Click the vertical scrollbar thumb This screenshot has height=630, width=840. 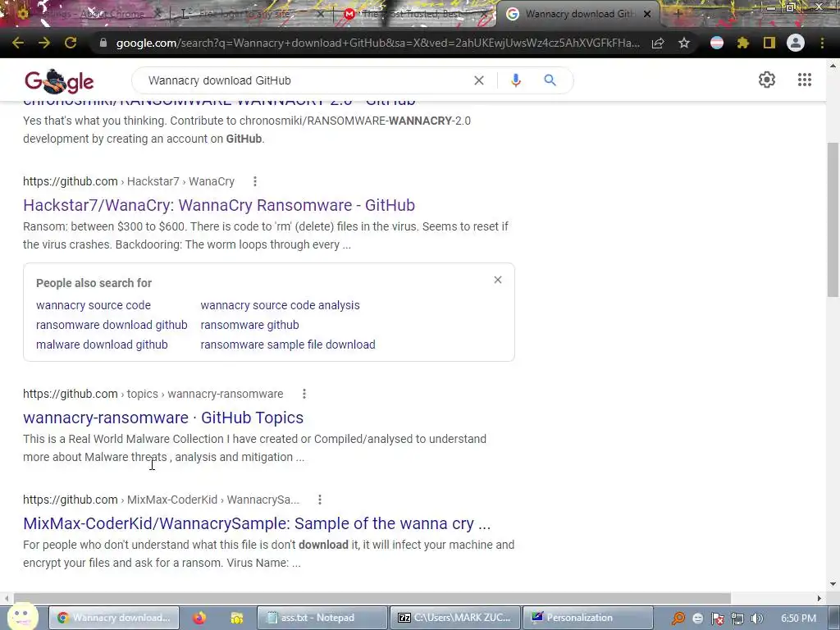point(833,220)
